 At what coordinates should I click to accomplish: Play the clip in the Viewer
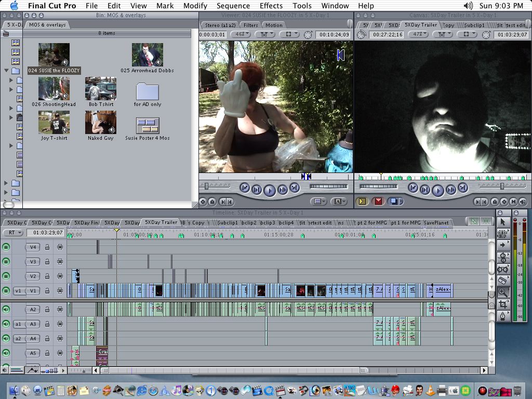pos(270,190)
